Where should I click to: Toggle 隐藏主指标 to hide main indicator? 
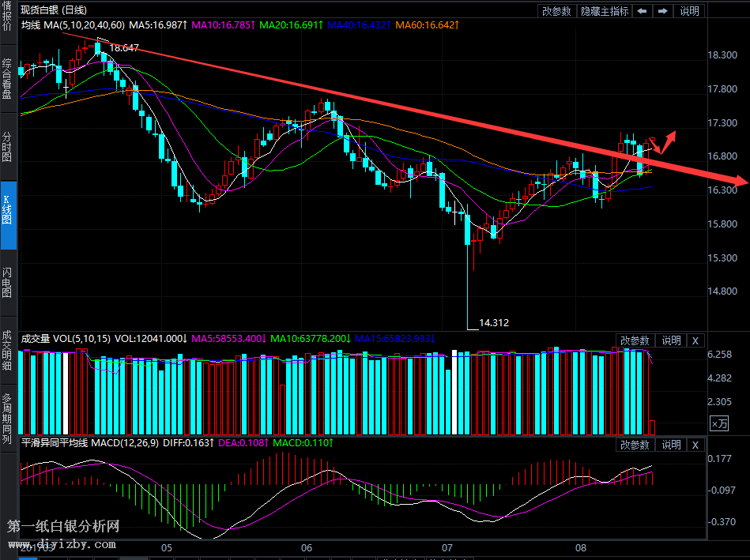[605, 11]
